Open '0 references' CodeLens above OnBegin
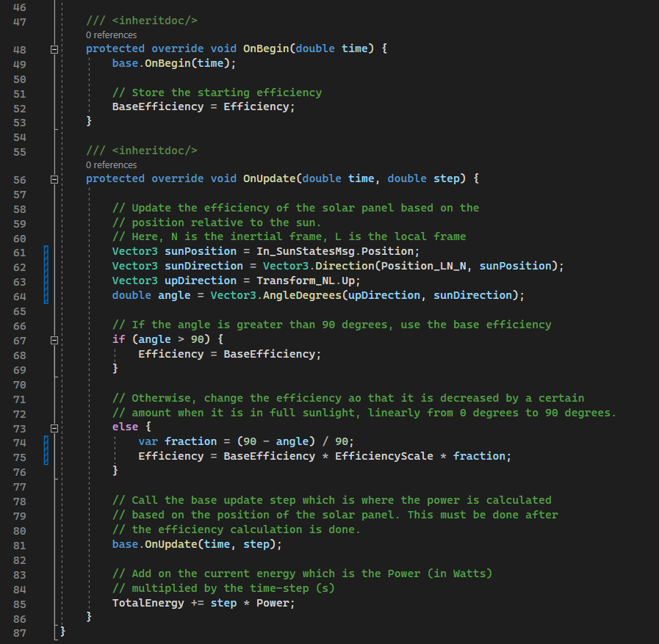This screenshot has height=644, width=659. tap(112, 35)
